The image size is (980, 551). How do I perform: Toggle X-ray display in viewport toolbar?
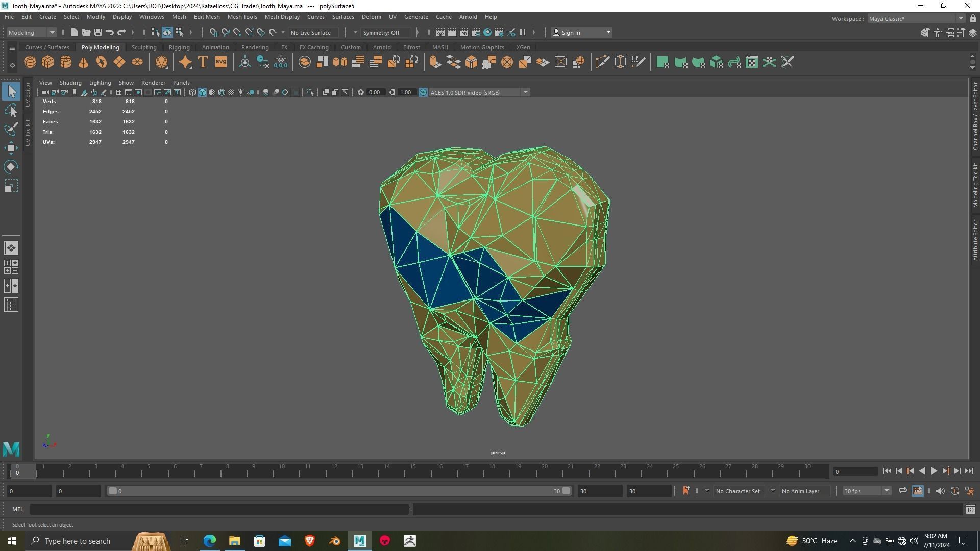325,92
